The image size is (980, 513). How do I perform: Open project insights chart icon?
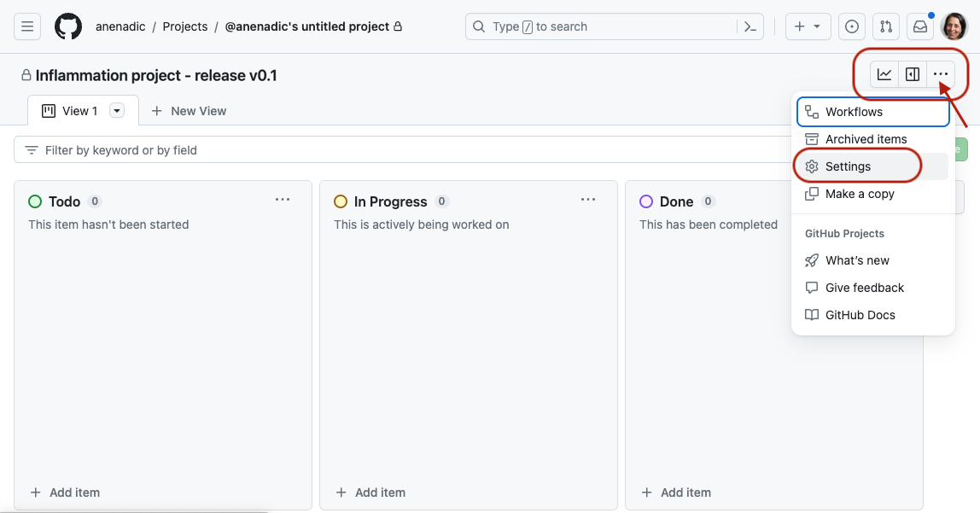(884, 74)
